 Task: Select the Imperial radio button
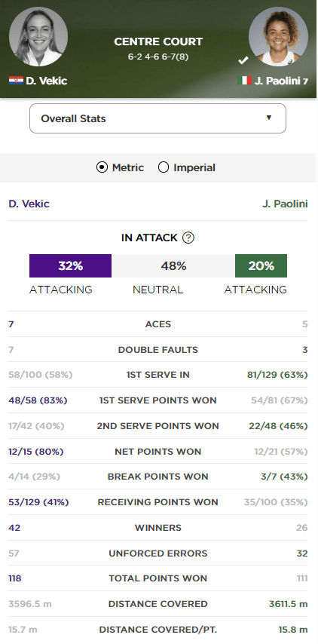pyautogui.click(x=164, y=167)
